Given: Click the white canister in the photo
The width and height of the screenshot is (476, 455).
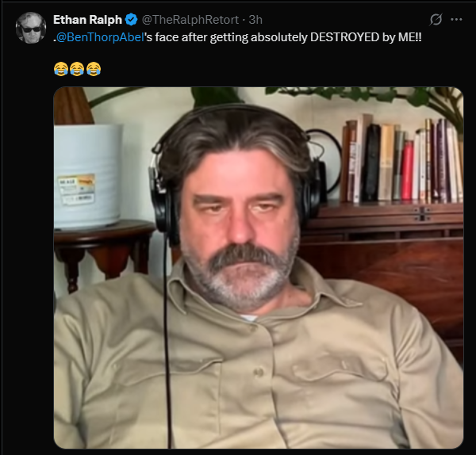Looking at the screenshot, I should click(x=87, y=176).
